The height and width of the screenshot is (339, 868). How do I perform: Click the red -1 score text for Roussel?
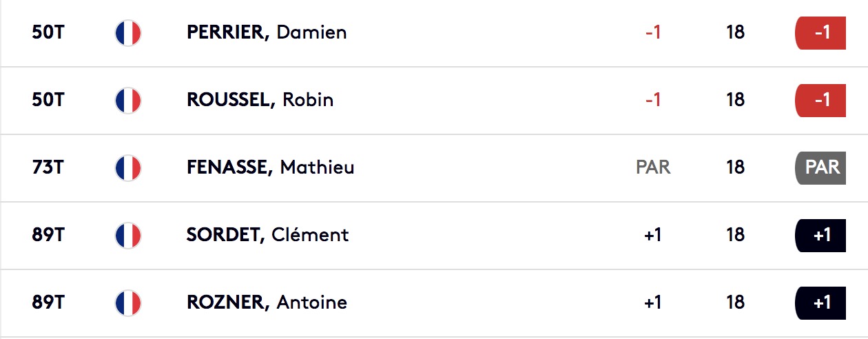click(653, 100)
